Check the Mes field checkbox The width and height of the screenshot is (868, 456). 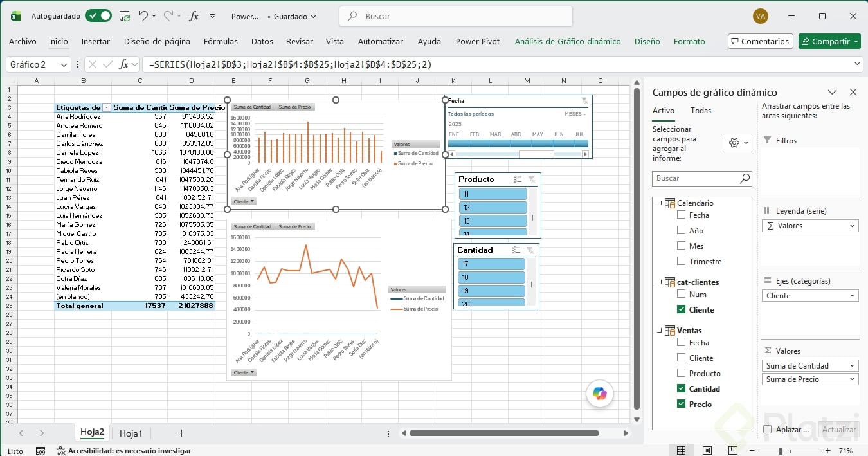coord(681,246)
